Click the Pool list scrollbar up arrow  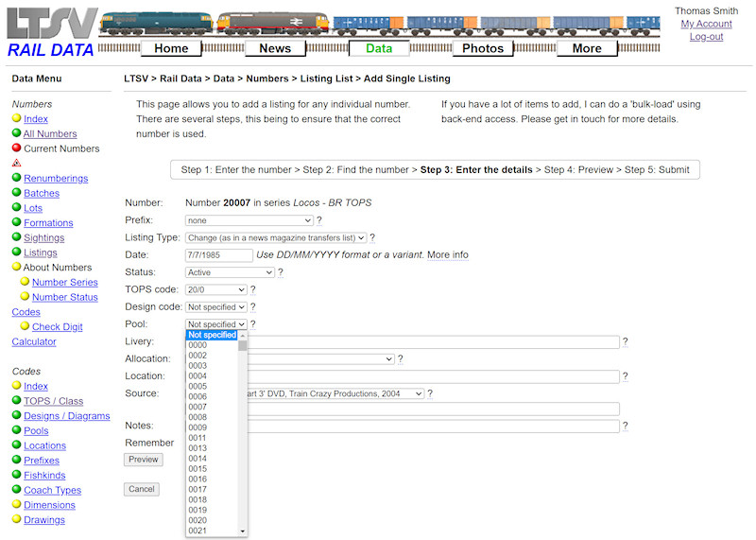[x=243, y=336]
